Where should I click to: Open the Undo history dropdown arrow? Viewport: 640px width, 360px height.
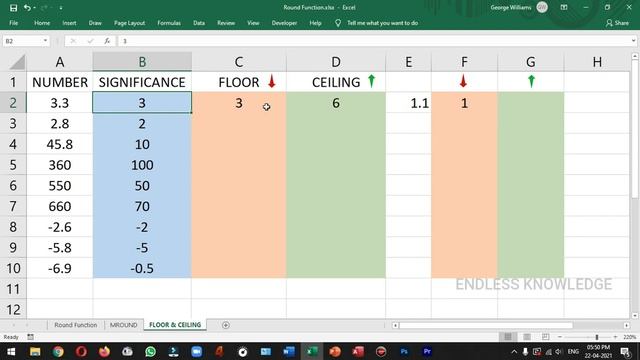[x=34, y=8]
